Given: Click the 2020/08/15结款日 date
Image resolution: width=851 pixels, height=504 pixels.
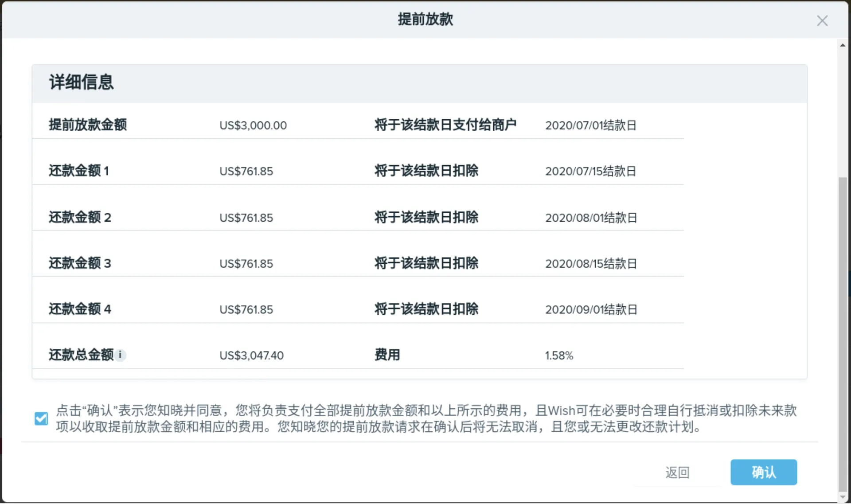Looking at the screenshot, I should tap(591, 264).
